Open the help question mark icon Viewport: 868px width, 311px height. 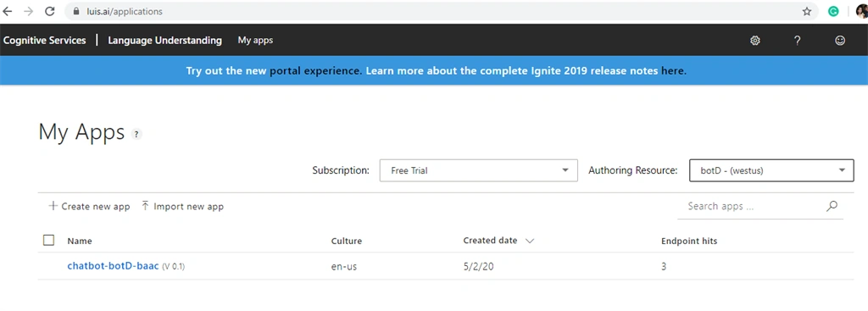pos(797,41)
